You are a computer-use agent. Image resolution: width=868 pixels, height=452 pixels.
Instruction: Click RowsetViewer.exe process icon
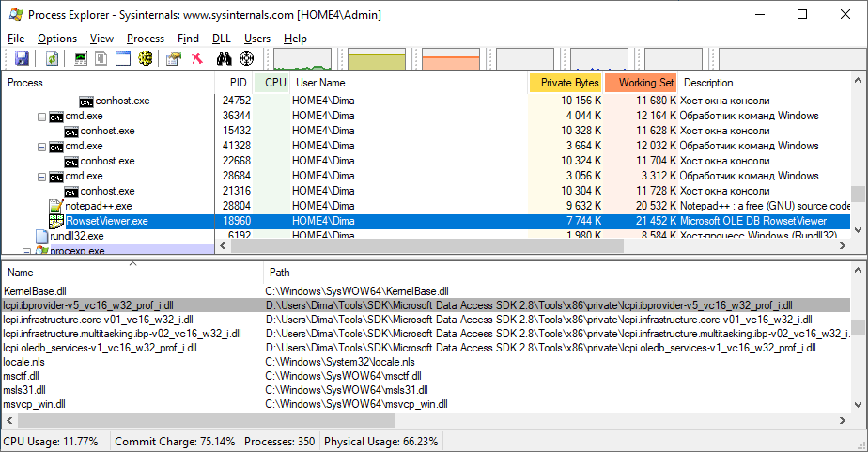56,221
